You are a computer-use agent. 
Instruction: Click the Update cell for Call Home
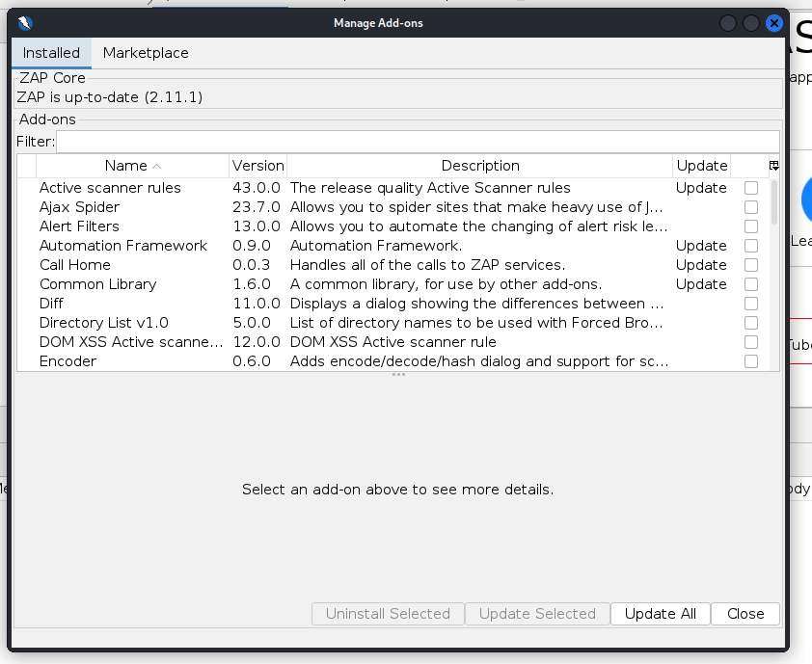701,265
